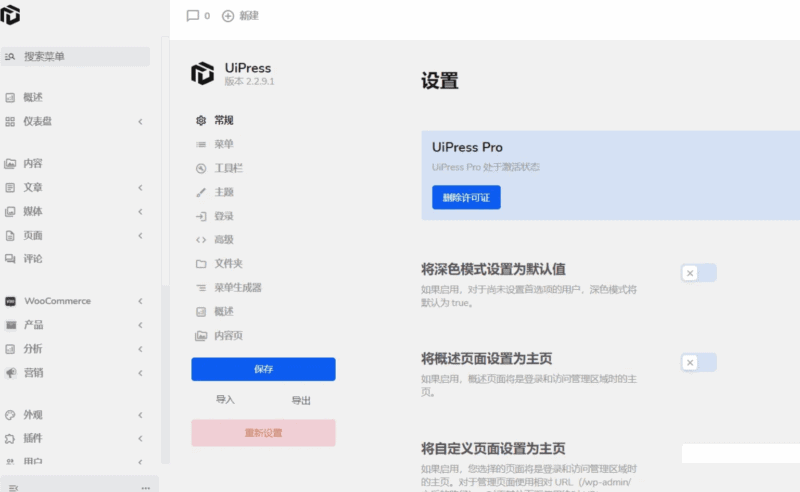This screenshot has height=492, width=800.
Task: Click the 仪表盘 grid icon
Action: (x=10, y=121)
